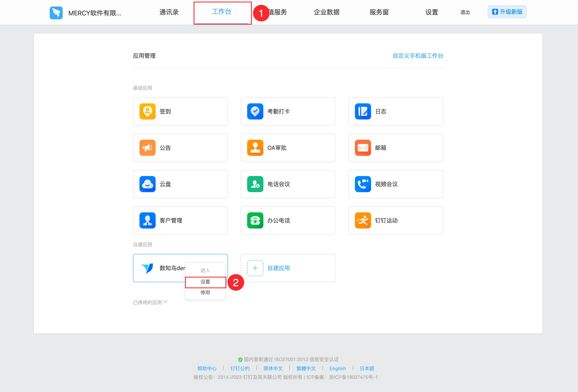This screenshot has height=392, width=578.
Task: Open 自定义手机版工作台 link
Action: click(418, 56)
